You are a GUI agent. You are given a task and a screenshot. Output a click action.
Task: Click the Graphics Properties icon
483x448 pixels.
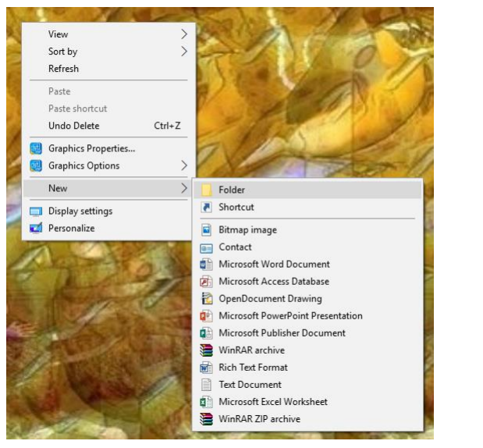point(36,148)
